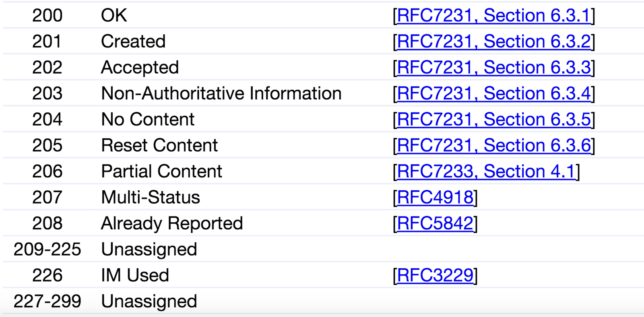Click the 'Multi-Status' description cell
644x317 pixels.
tap(151, 198)
